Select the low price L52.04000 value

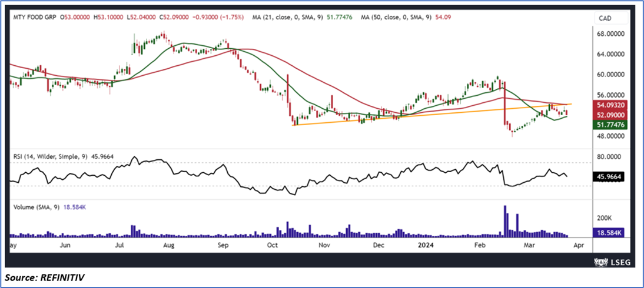pyautogui.click(x=142, y=18)
